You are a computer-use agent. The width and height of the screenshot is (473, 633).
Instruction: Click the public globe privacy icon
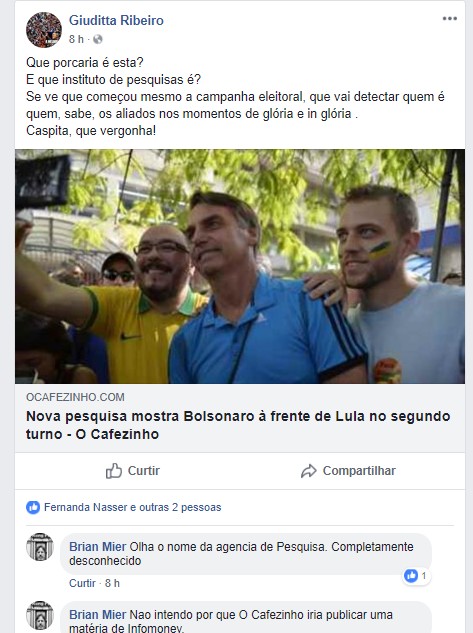[x=98, y=39]
